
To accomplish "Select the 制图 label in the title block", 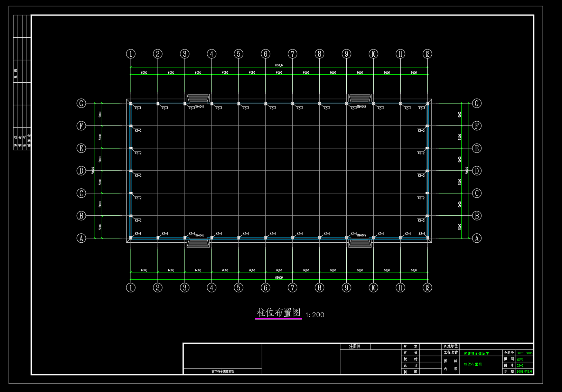I will [x=411, y=372].
